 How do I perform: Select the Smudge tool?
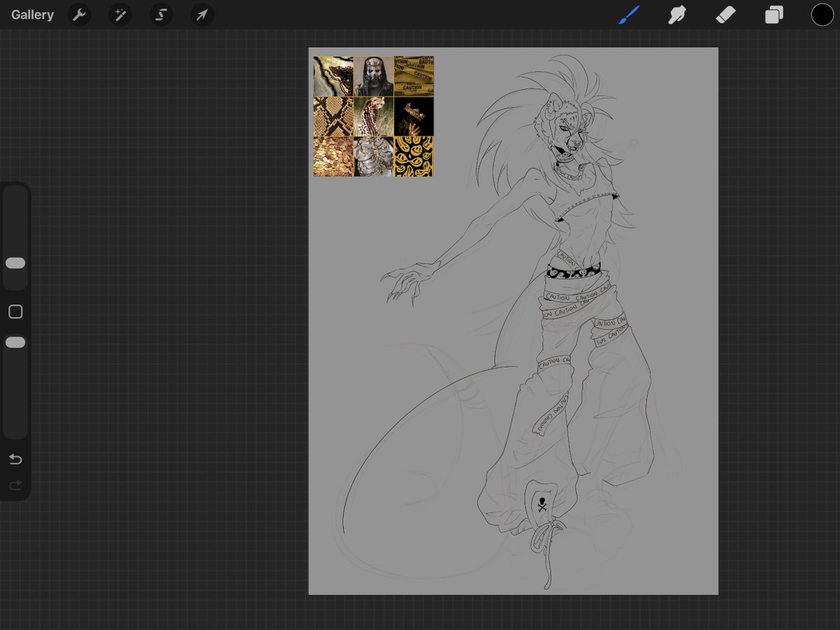coord(677,15)
